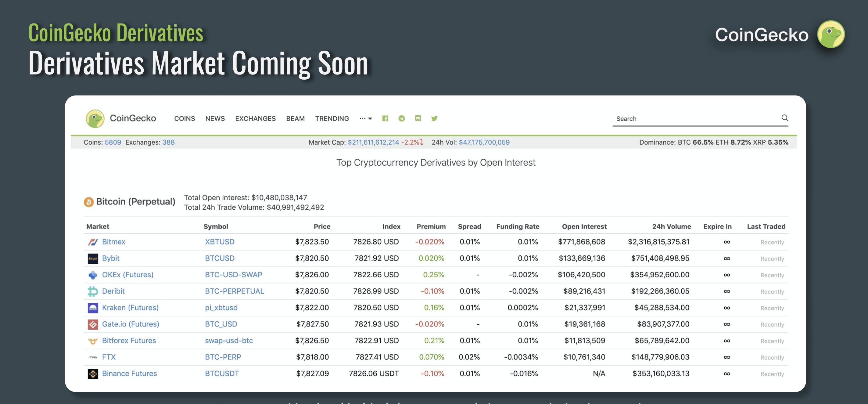Image resolution: width=868 pixels, height=404 pixels.
Task: Open the FTX market link
Action: (109, 357)
